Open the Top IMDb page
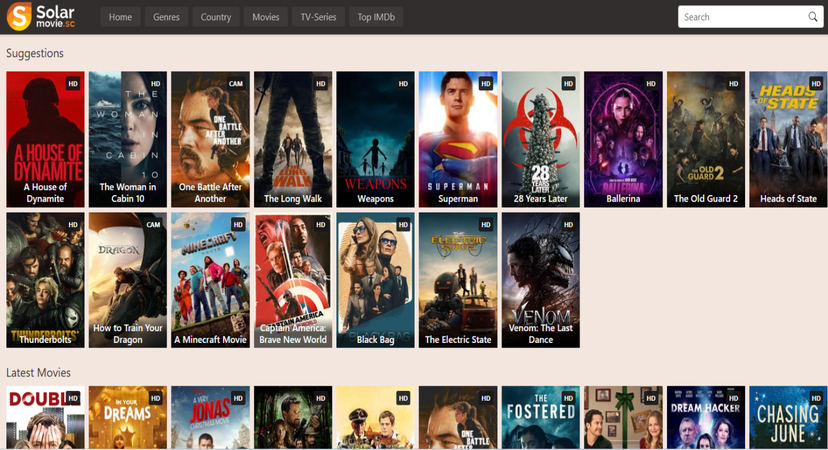This screenshot has width=828, height=450. tap(376, 17)
